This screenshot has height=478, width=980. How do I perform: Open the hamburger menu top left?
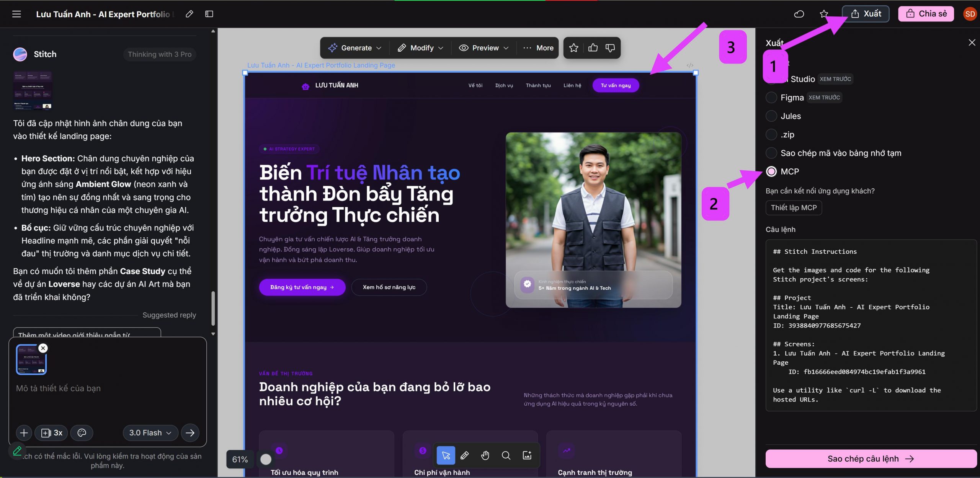coord(16,14)
